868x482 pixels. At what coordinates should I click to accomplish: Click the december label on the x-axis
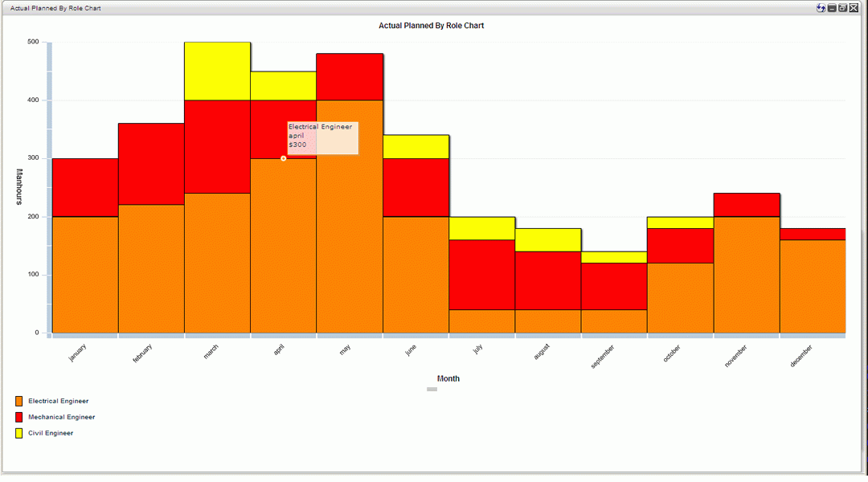[x=800, y=355]
